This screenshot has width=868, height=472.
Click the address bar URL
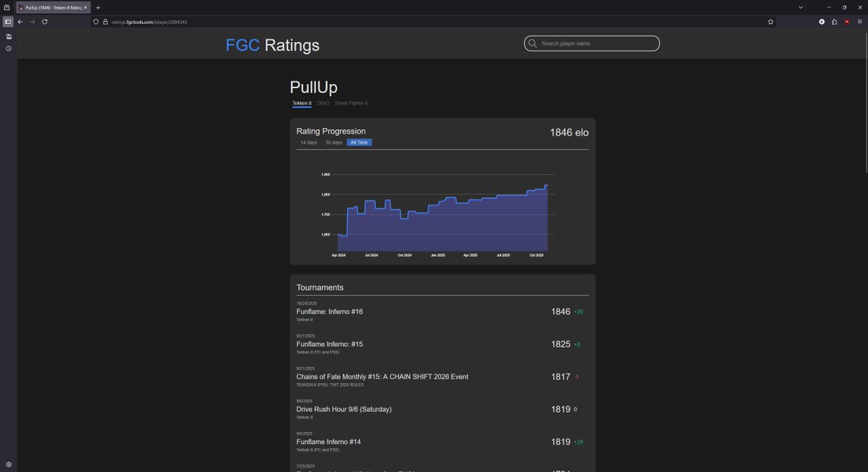coord(149,22)
